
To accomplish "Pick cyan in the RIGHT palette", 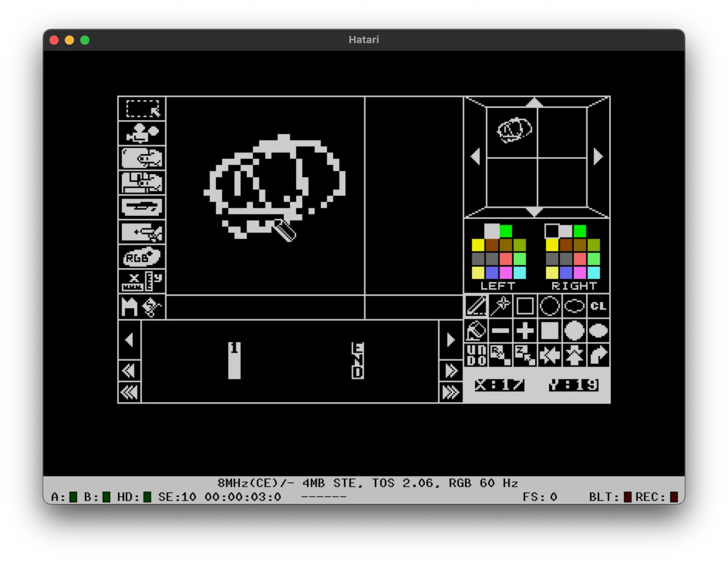I will coord(594,273).
